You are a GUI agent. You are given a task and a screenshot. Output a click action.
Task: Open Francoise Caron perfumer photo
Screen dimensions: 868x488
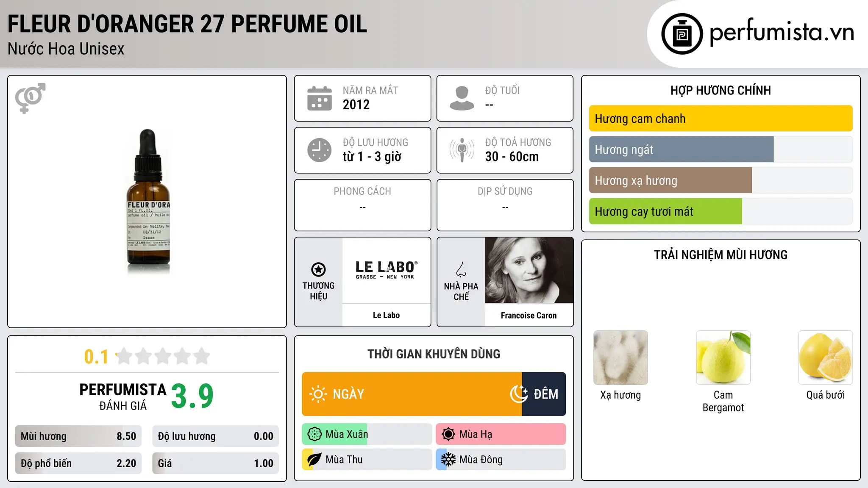[529, 270]
